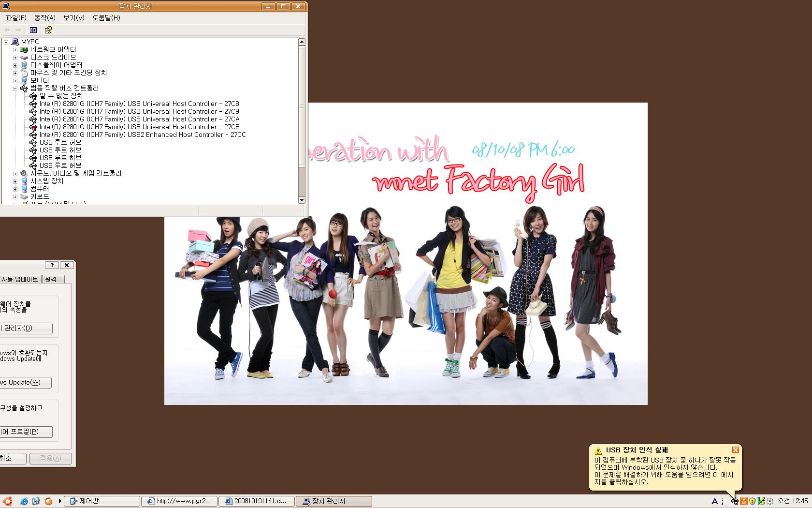
Task: Click the Ubuntu-style start button
Action: (x=7, y=501)
